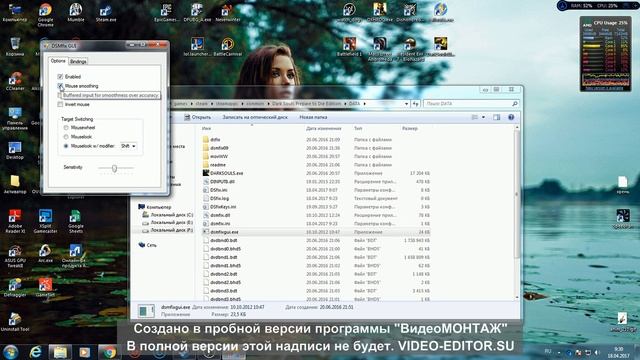Switch to the Bindings tab in DSMfix GUI
This screenshot has width=640, height=360.
point(78,62)
